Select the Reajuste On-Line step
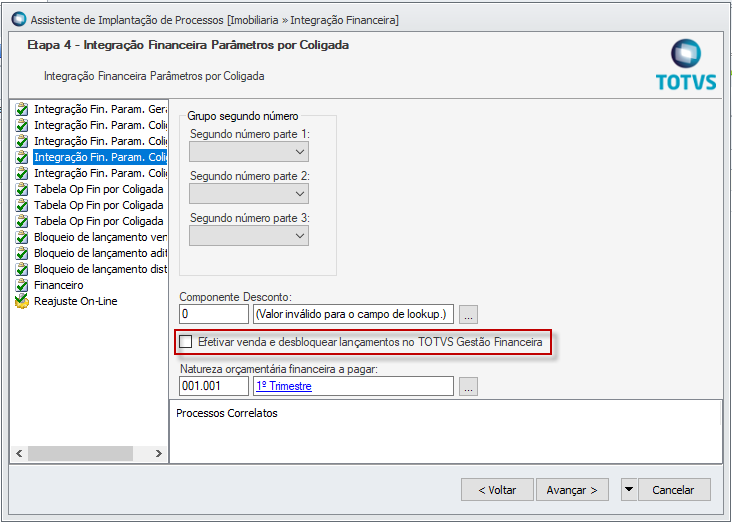The image size is (732, 522). 76,301
